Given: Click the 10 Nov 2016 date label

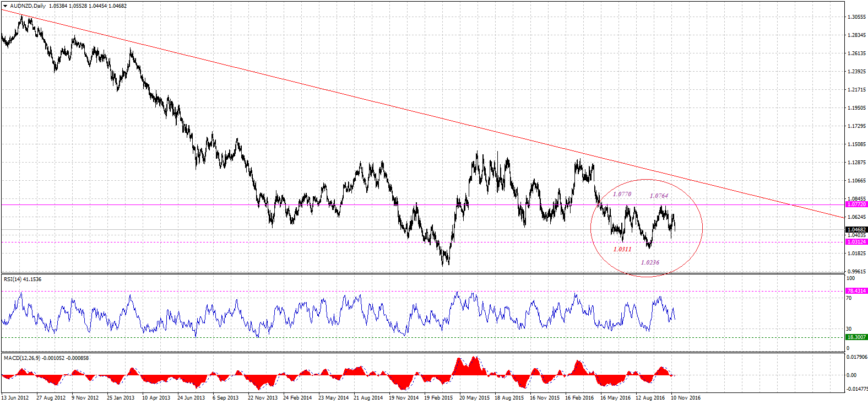Looking at the screenshot, I should tap(686, 398).
